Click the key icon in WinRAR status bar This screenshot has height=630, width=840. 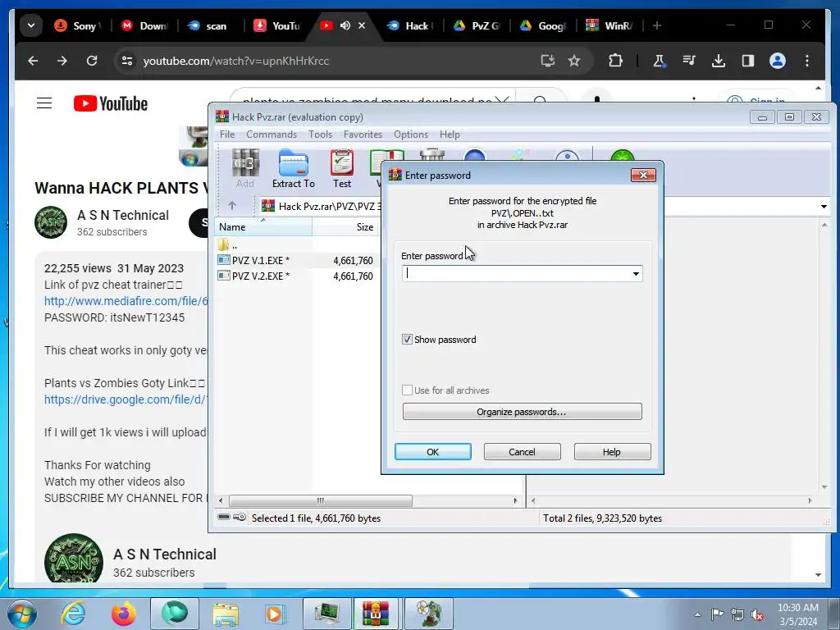[x=240, y=518]
